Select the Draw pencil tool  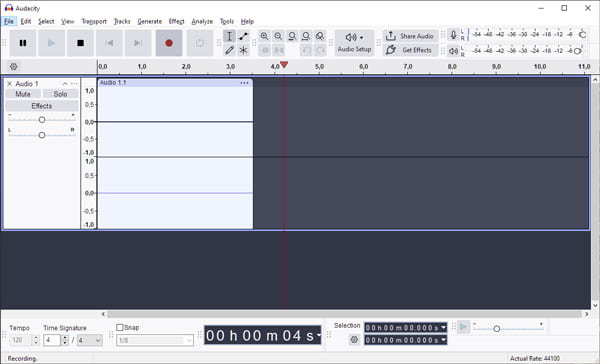[x=229, y=50]
